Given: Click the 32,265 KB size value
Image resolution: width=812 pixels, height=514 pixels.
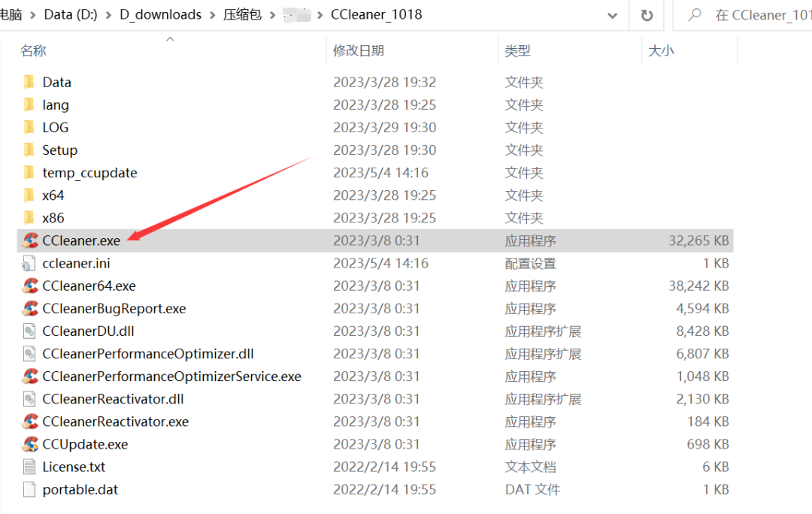Looking at the screenshot, I should point(698,240).
